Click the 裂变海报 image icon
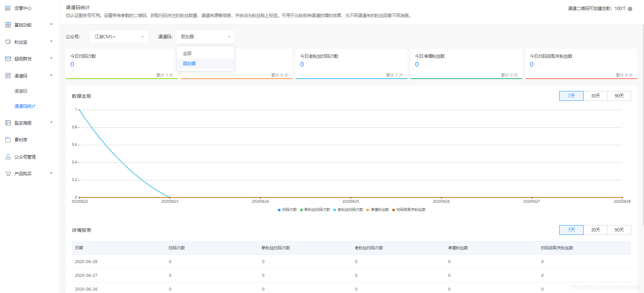Viewport: 644px width, 293px height. click(x=8, y=123)
